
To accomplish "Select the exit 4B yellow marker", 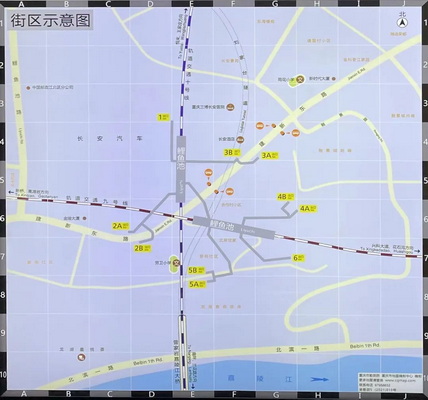I will pos(286,197).
